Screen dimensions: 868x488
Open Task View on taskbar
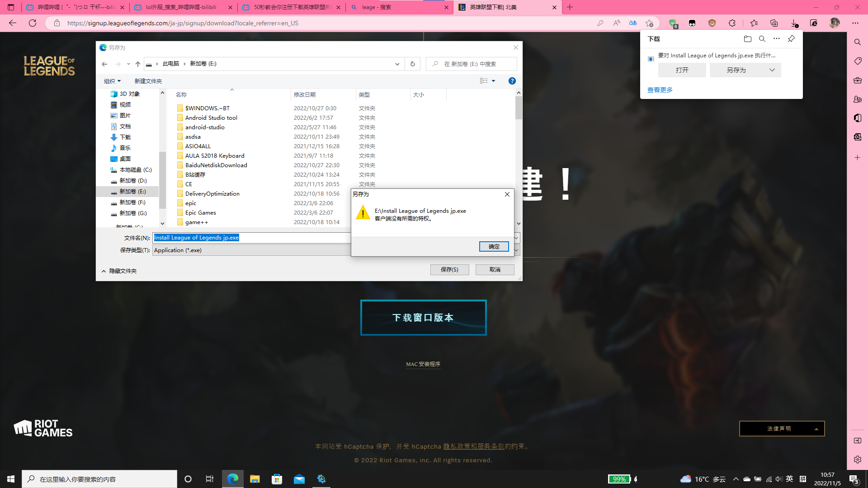coord(209,479)
